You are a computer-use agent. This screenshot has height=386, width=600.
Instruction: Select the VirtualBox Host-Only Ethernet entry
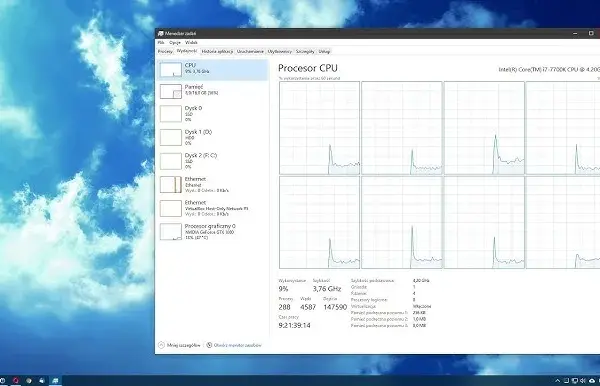point(212,208)
